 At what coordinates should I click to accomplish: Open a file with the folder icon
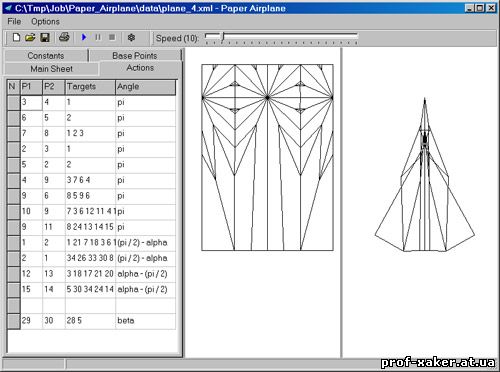[x=30, y=37]
